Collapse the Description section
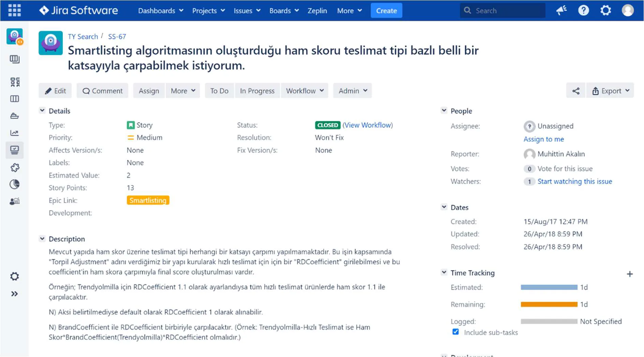Viewport: 644px width, 357px height. tap(42, 238)
